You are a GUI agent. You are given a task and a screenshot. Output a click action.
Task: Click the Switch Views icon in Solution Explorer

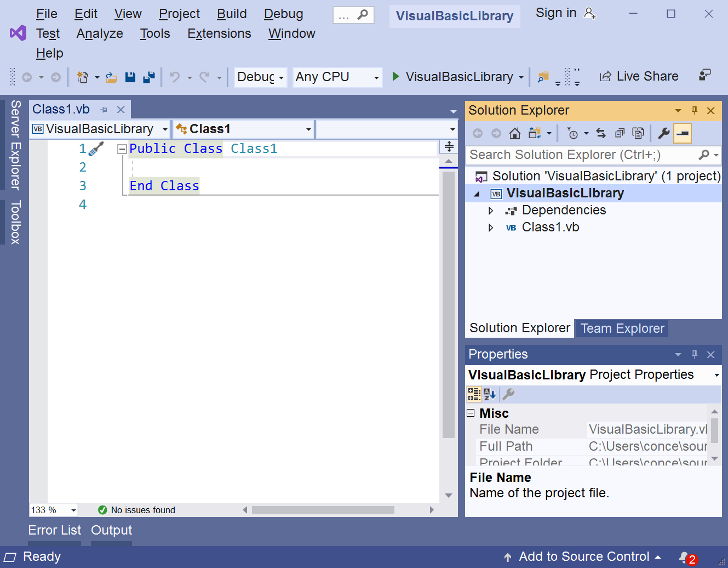click(534, 133)
